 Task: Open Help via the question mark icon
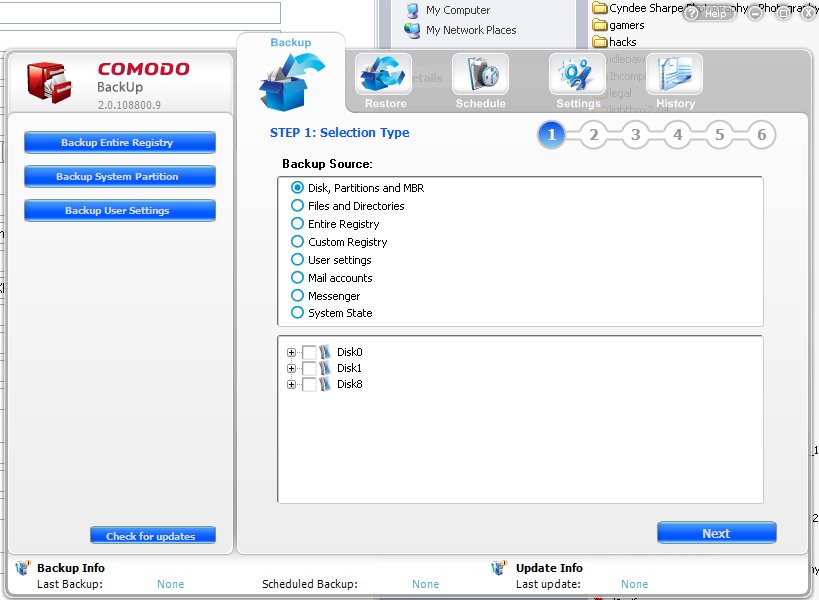click(690, 14)
